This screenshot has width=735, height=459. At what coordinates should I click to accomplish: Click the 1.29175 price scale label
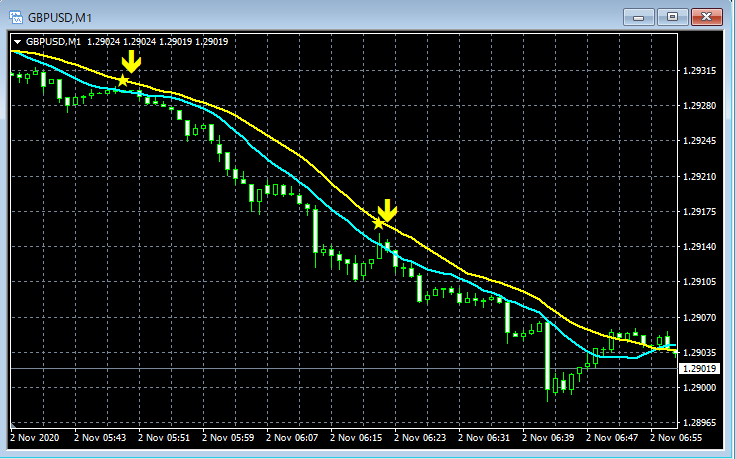(x=699, y=211)
